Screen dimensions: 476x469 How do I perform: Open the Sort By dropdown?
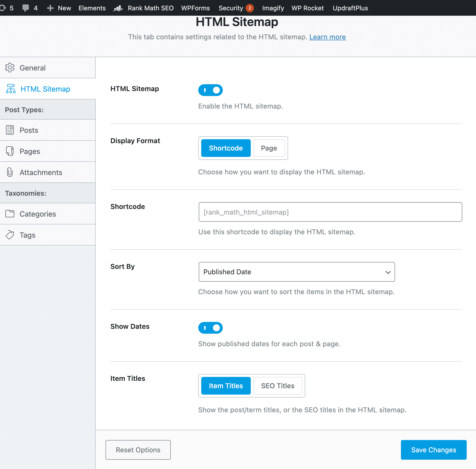pyautogui.click(x=296, y=272)
